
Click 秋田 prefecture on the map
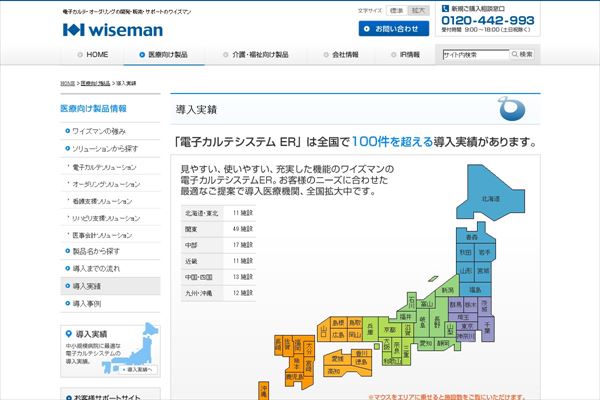[465, 253]
